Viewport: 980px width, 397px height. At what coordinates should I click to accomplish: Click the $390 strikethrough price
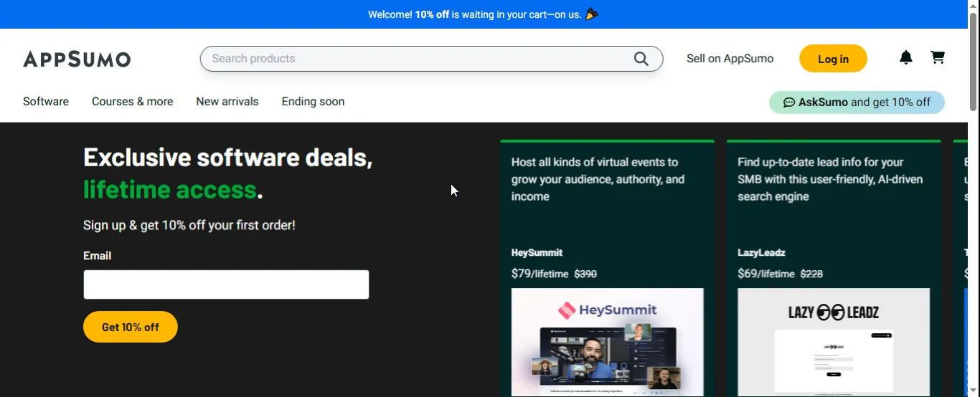[x=585, y=274]
